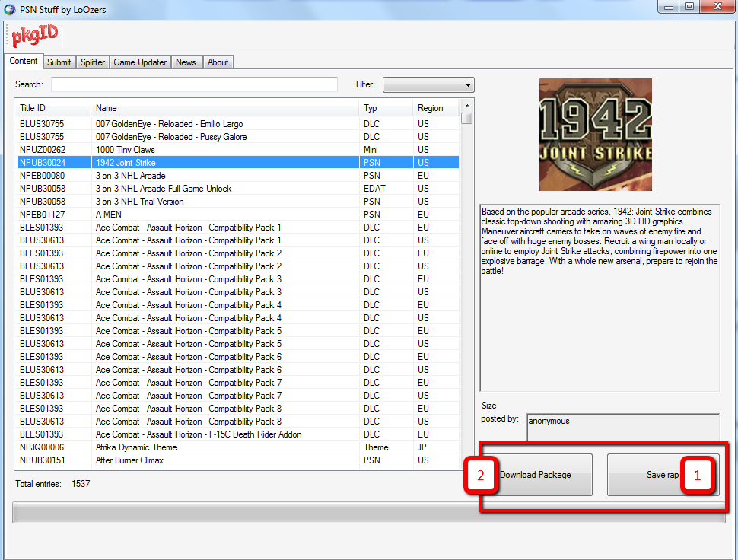Click the list scrollbar up arrow
The image size is (738, 560).
[467, 106]
